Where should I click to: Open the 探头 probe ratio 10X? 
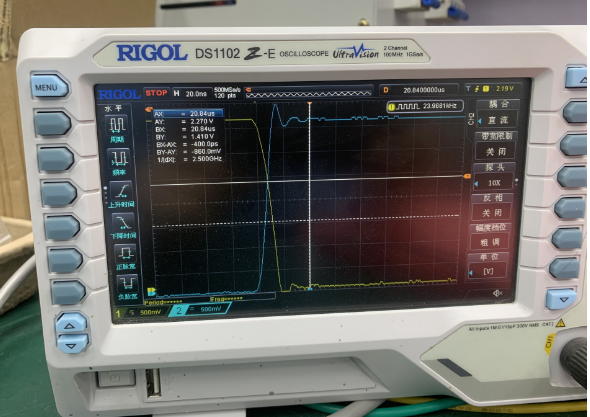point(493,183)
